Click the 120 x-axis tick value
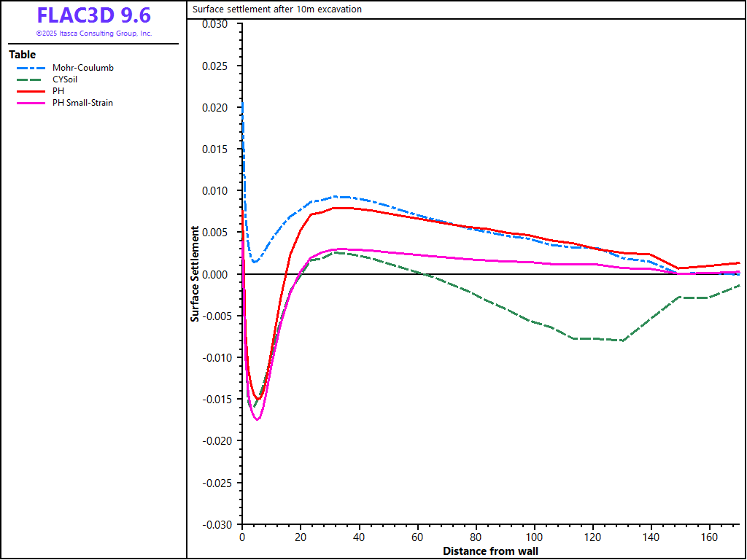The height and width of the screenshot is (560, 747). point(592,537)
